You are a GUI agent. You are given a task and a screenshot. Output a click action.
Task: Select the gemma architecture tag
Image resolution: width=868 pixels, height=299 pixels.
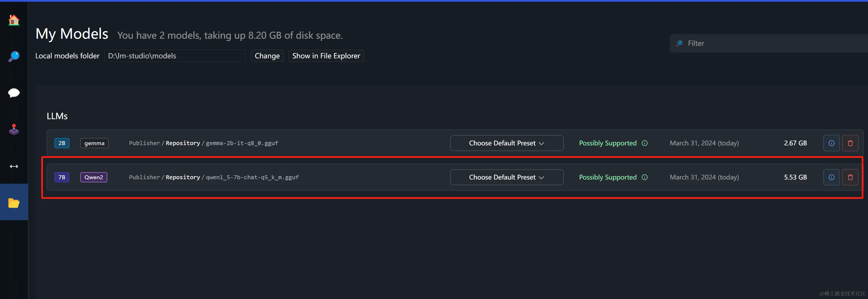click(94, 143)
